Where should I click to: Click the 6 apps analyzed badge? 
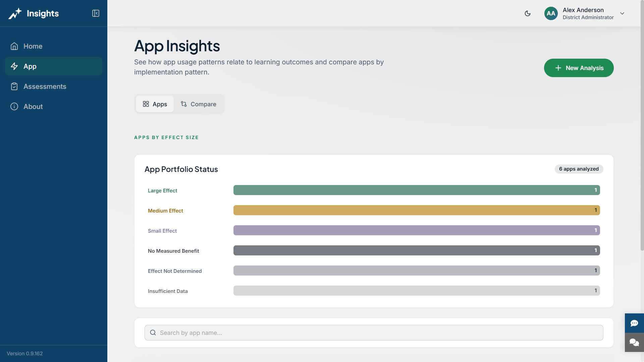point(579,169)
